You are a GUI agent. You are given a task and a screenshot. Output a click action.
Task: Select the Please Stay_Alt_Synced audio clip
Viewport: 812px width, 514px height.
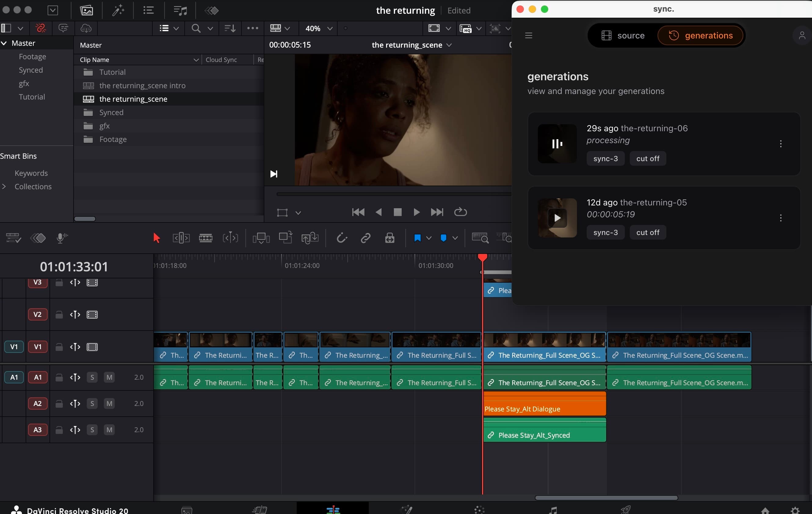[545, 430]
